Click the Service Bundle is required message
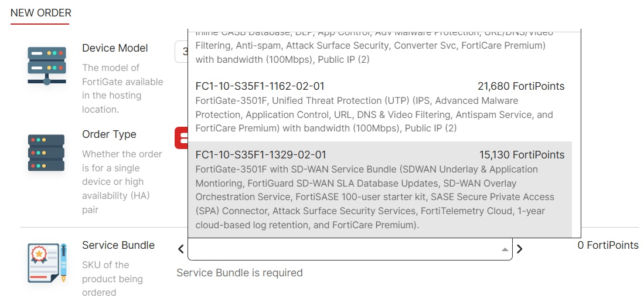The height and width of the screenshot is (301, 644). coord(240,273)
